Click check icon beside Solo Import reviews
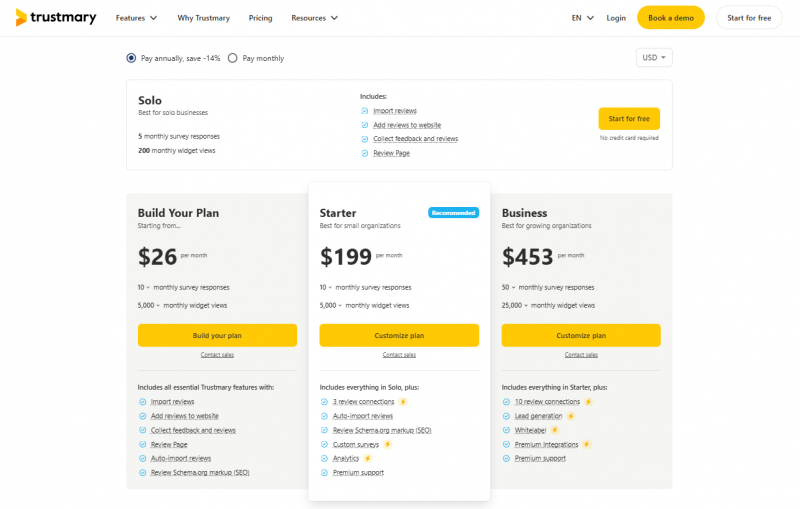The image size is (800, 509). (365, 111)
